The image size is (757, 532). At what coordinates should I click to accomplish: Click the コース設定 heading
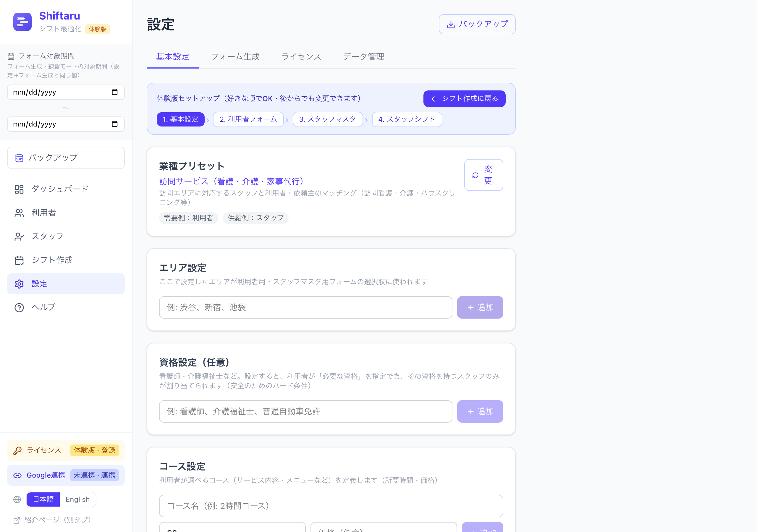coord(182,466)
